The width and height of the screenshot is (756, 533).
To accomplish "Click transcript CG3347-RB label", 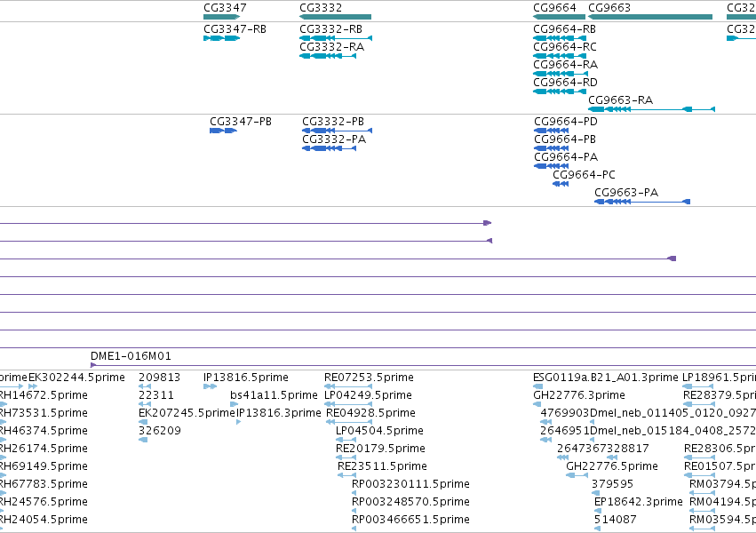I will (235, 29).
